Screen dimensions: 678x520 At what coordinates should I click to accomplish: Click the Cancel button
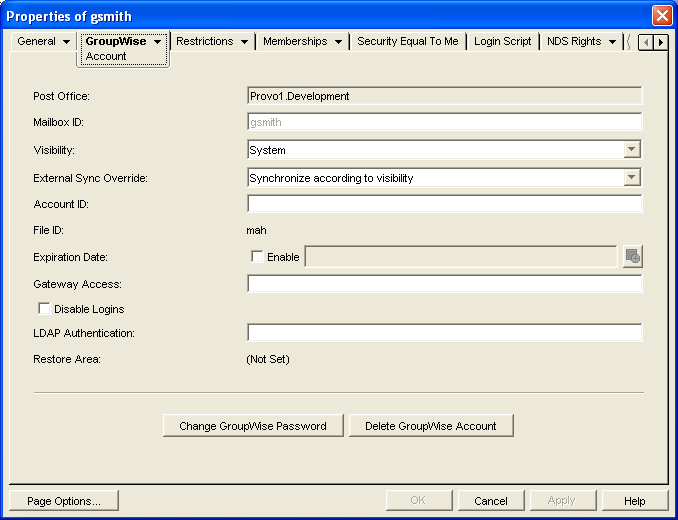click(x=491, y=501)
